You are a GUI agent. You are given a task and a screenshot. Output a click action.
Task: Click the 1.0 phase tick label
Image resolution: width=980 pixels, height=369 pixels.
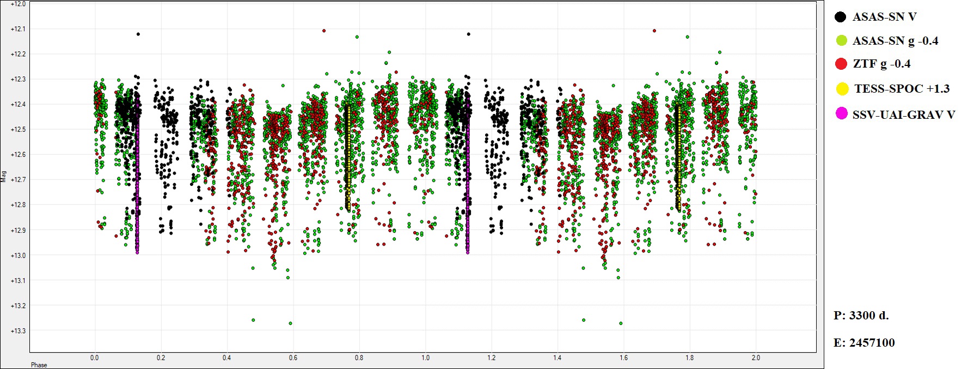(x=425, y=358)
